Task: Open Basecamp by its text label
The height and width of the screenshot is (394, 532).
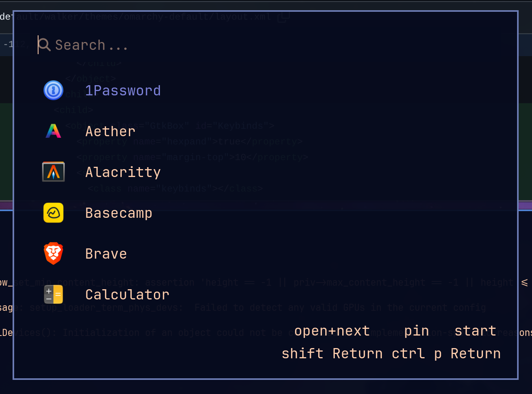Action: pyautogui.click(x=119, y=213)
